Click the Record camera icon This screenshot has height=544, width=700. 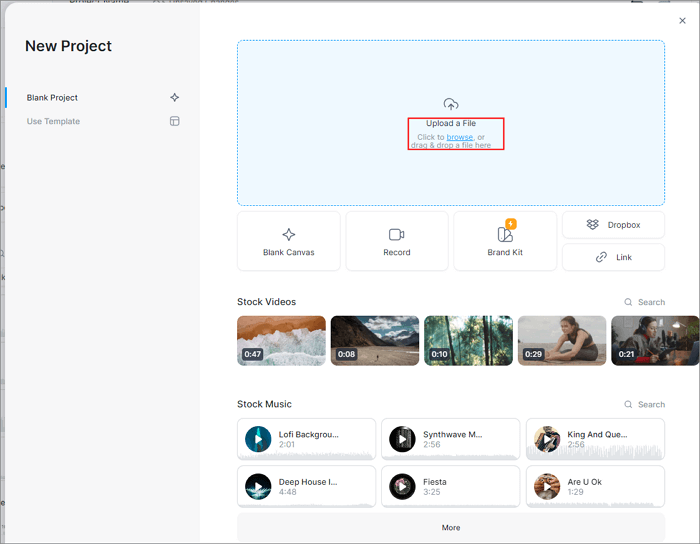point(396,234)
